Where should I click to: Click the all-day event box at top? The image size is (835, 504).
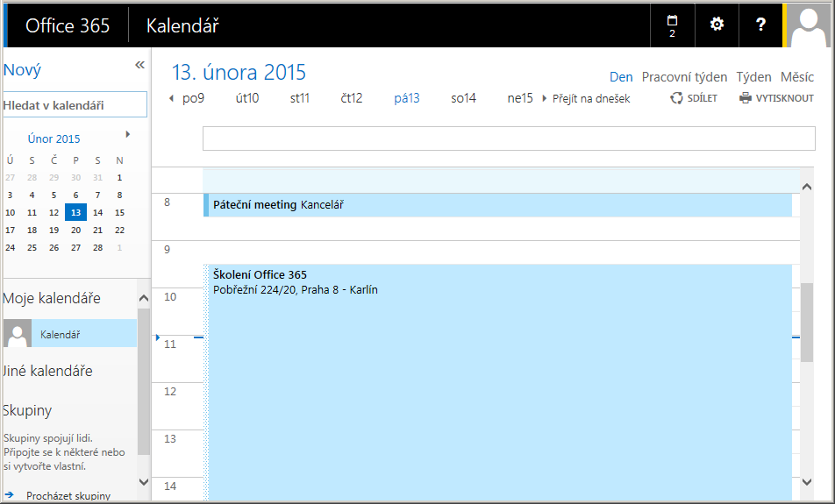[509, 138]
